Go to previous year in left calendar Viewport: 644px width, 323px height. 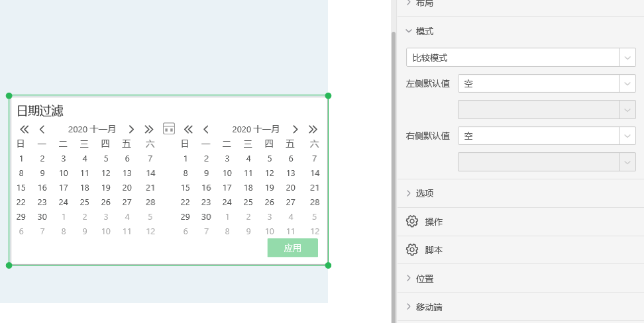25,129
